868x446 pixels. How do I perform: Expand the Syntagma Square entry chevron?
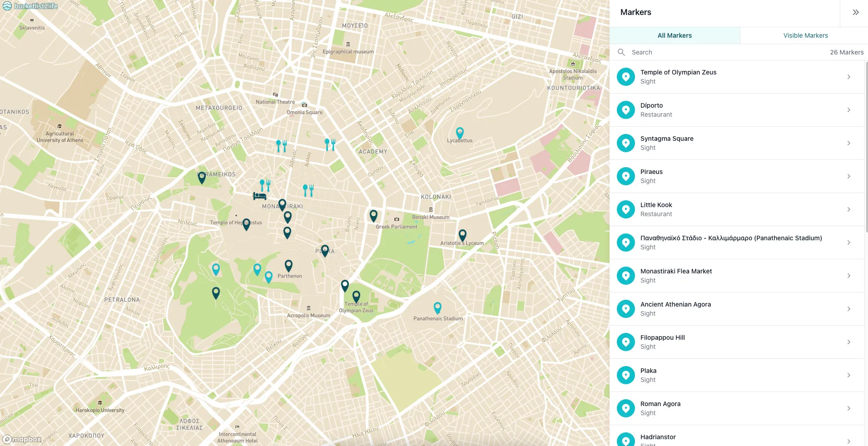click(849, 143)
